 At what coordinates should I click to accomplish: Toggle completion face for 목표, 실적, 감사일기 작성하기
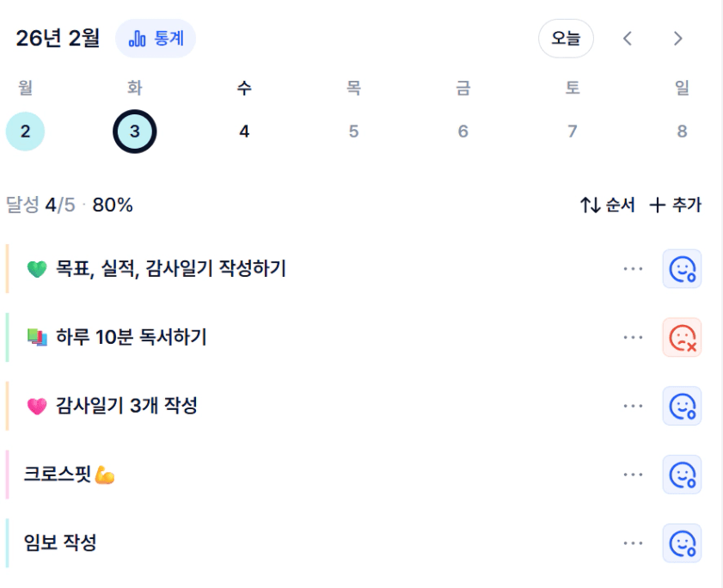[x=682, y=268]
